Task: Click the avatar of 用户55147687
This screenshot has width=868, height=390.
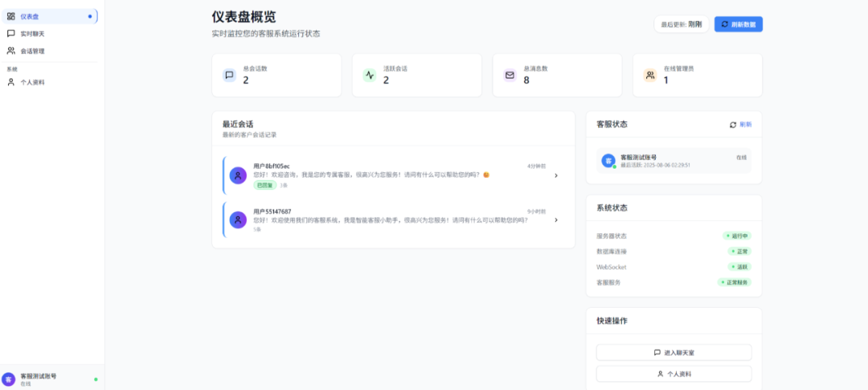Action: pos(238,220)
